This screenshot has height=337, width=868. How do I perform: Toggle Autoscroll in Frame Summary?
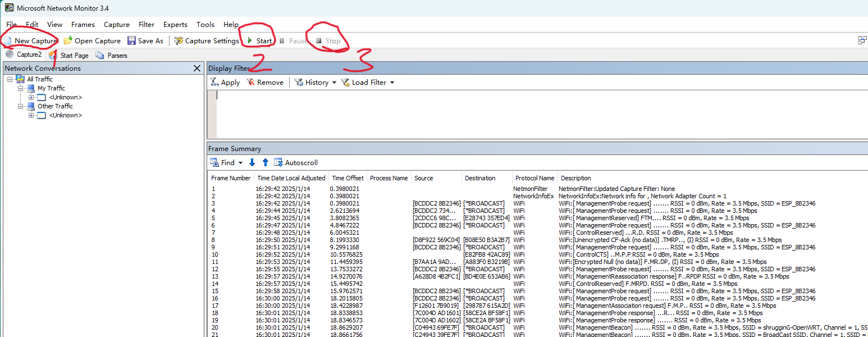tap(296, 162)
